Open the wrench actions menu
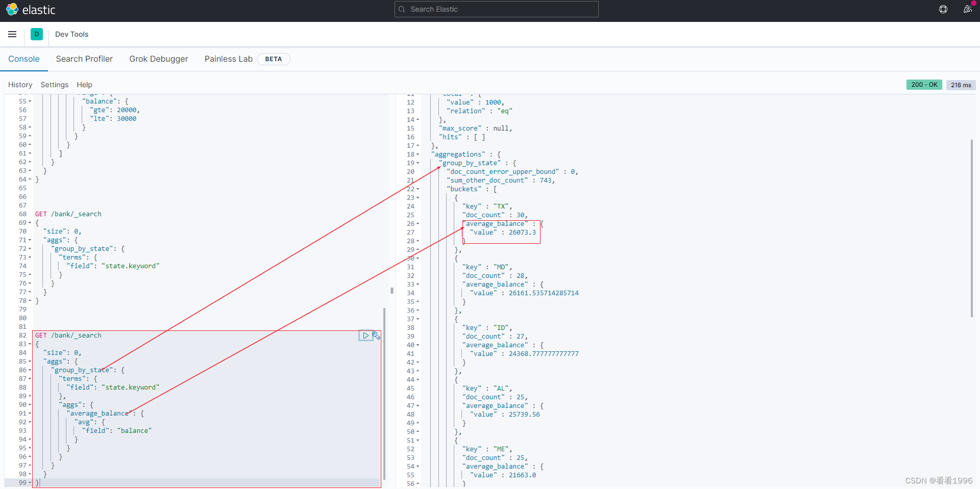 tap(376, 336)
